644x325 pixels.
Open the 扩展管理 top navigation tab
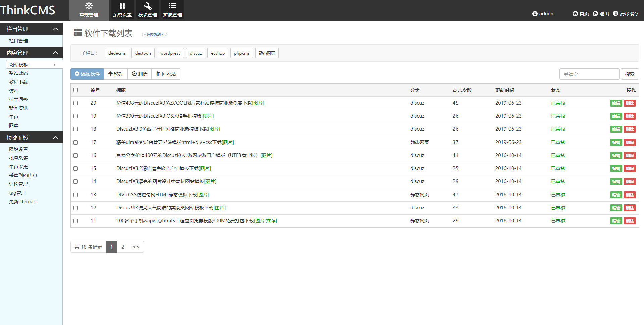[173, 10]
